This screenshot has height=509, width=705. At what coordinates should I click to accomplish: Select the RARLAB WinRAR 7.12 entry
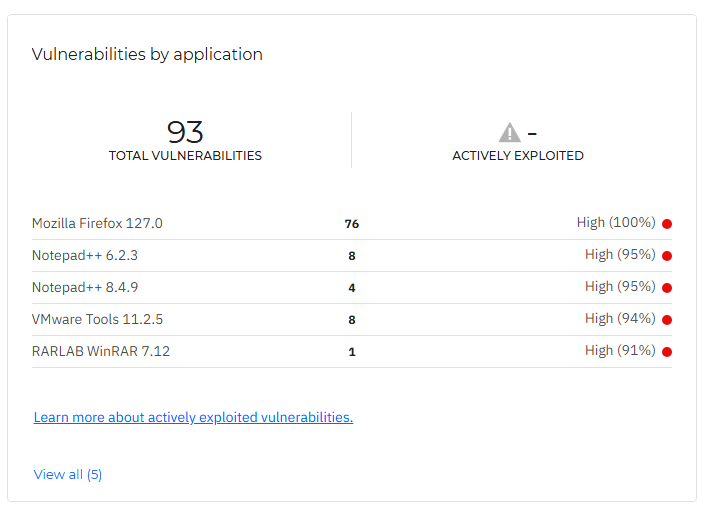click(x=101, y=351)
